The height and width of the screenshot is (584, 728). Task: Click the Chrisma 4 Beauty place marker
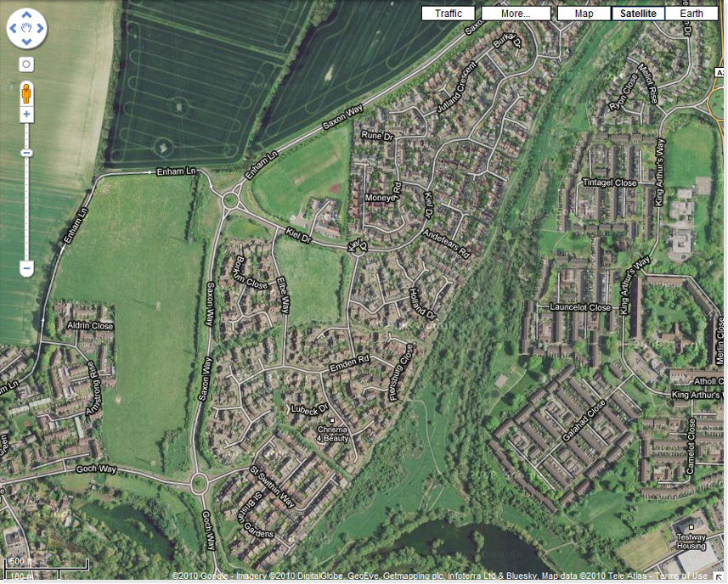click(332, 421)
